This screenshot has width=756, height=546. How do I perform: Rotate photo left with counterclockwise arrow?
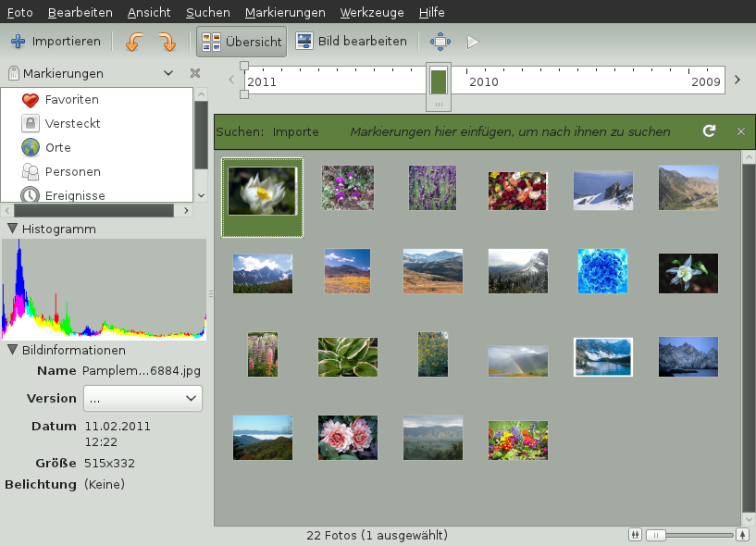click(135, 42)
